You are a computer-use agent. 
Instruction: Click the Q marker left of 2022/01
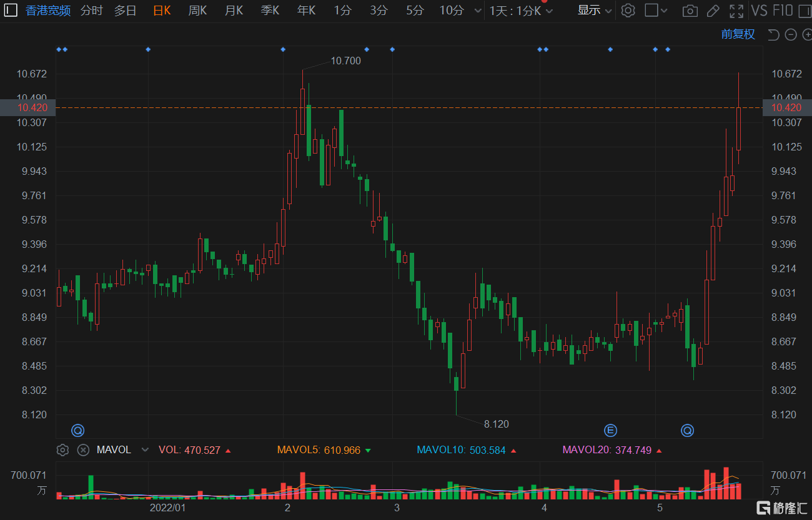77,430
